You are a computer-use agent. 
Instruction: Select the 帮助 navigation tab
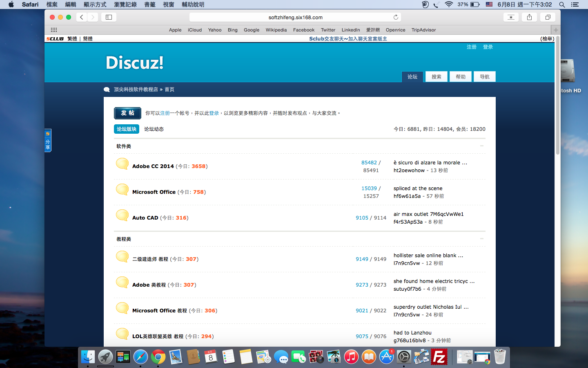coord(461,76)
